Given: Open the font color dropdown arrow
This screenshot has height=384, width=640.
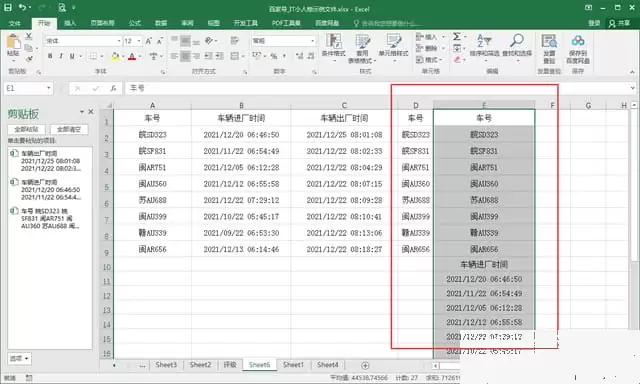Looking at the screenshot, I should [x=140, y=56].
